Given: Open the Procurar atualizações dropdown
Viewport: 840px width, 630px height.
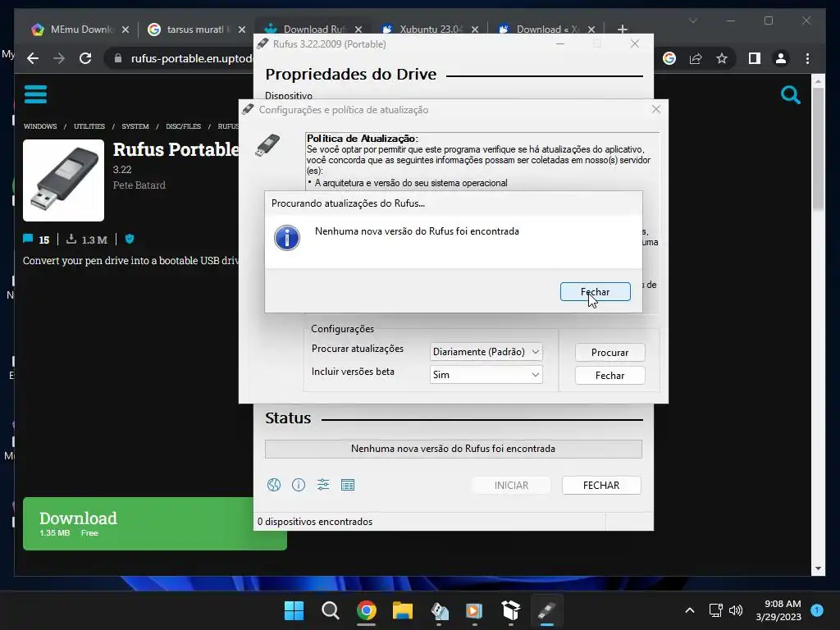Looking at the screenshot, I should [486, 352].
